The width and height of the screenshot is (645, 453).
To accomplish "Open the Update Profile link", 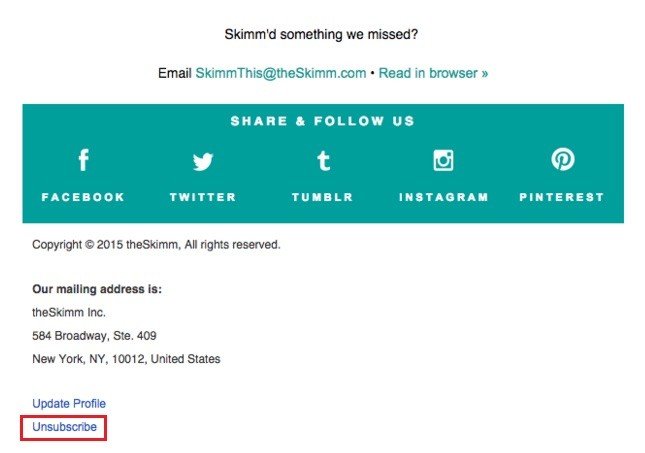I will (x=69, y=404).
